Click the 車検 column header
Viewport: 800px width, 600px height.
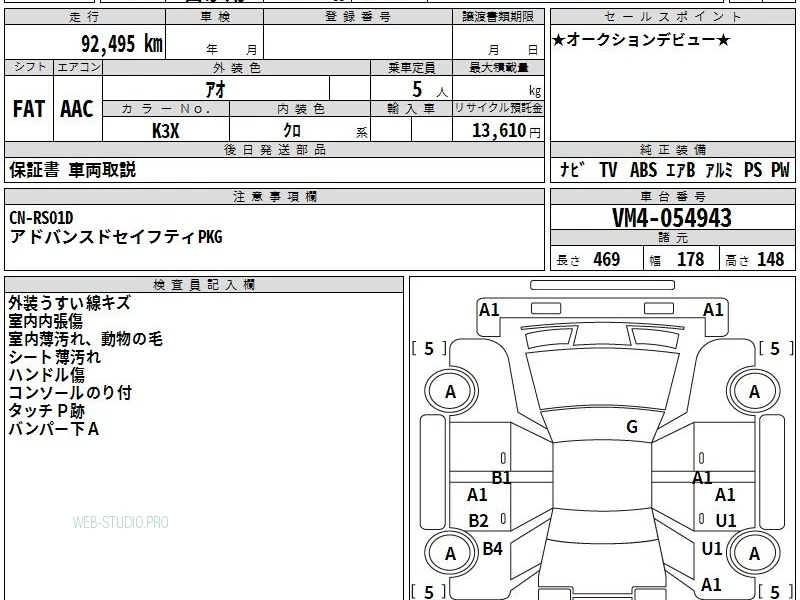pos(215,17)
